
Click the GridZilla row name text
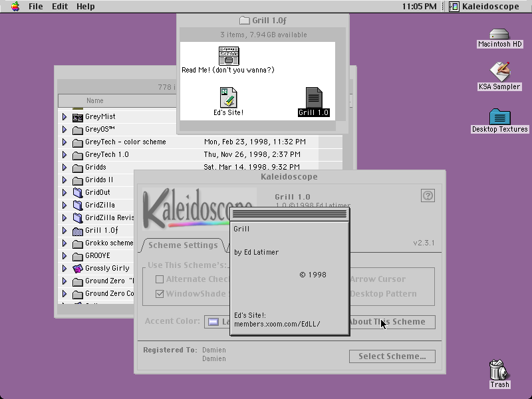[100, 205]
